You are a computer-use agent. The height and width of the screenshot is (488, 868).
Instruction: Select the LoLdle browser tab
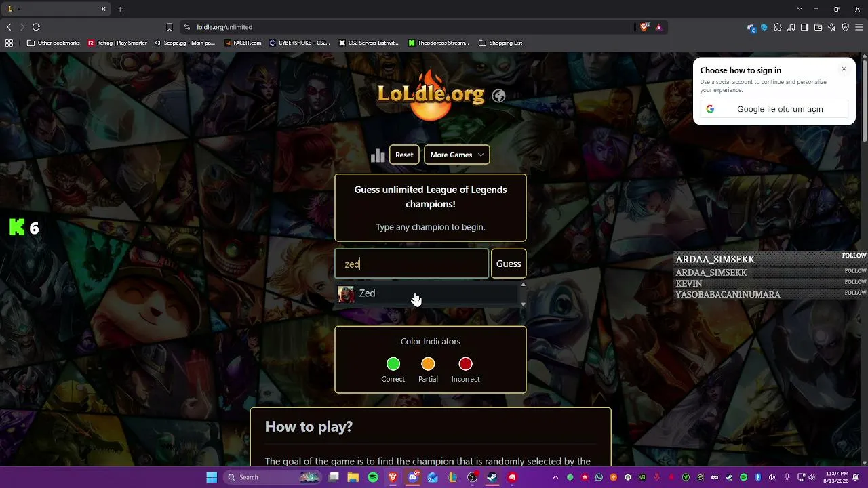[x=56, y=9]
